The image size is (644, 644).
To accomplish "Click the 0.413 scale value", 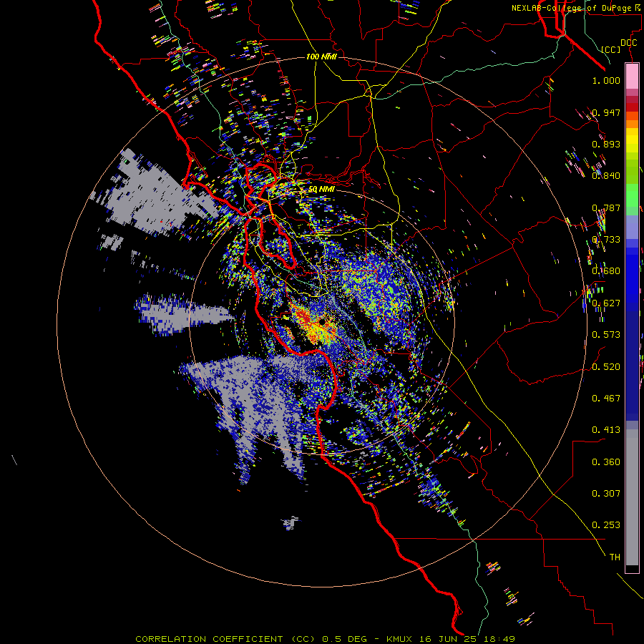I will pos(606,430).
